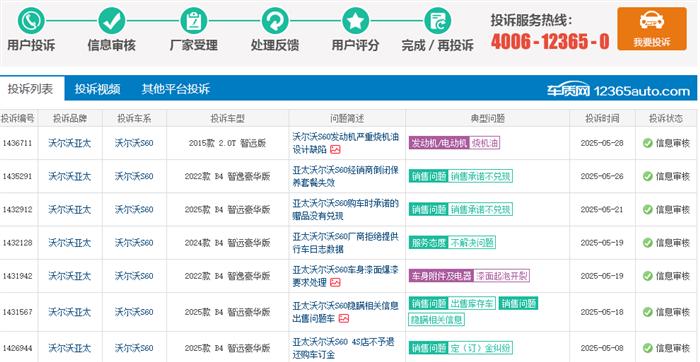Click the 信息审核 checkmark step icon
700x362 pixels.
coord(112,21)
